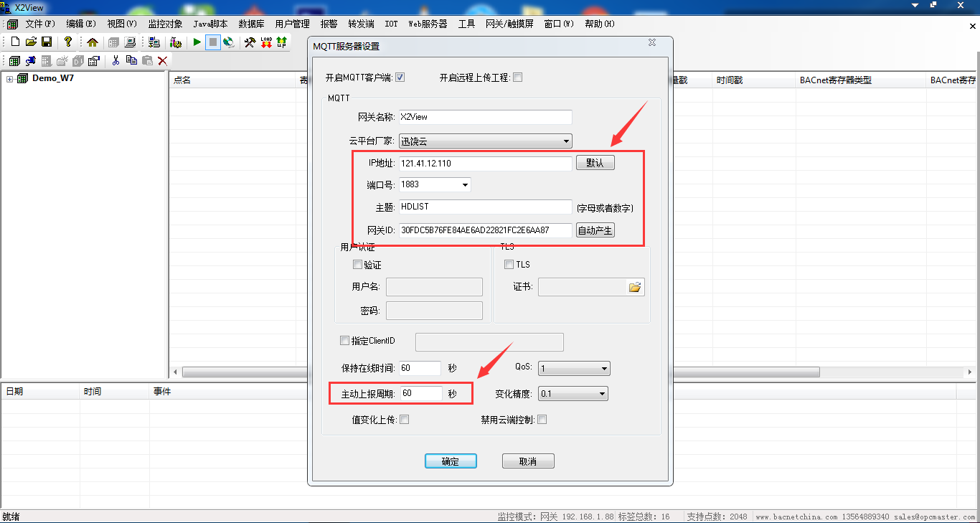This screenshot has height=523, width=980.
Task: Click the 确定 button
Action: pos(451,461)
